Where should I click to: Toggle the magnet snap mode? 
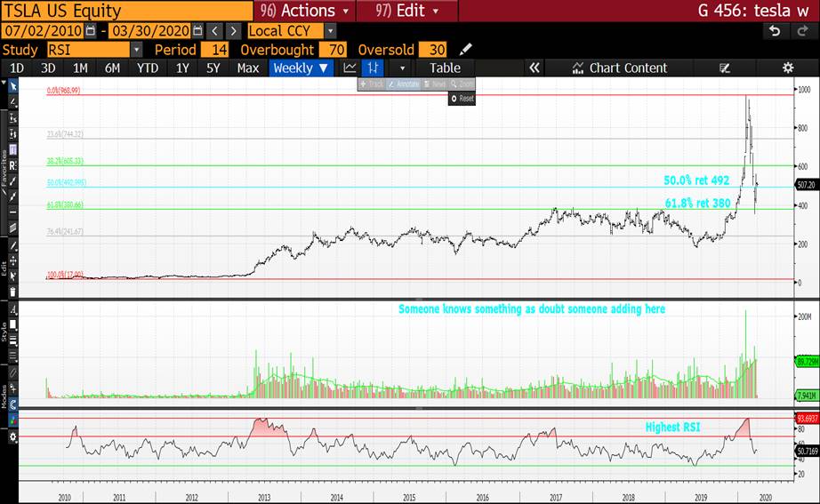click(x=13, y=403)
